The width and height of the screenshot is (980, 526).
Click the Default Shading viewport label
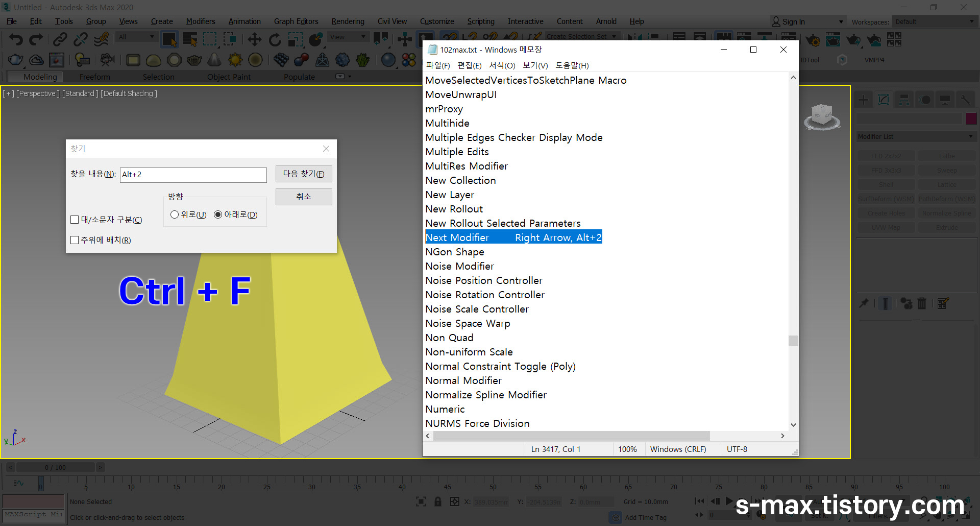(129, 93)
